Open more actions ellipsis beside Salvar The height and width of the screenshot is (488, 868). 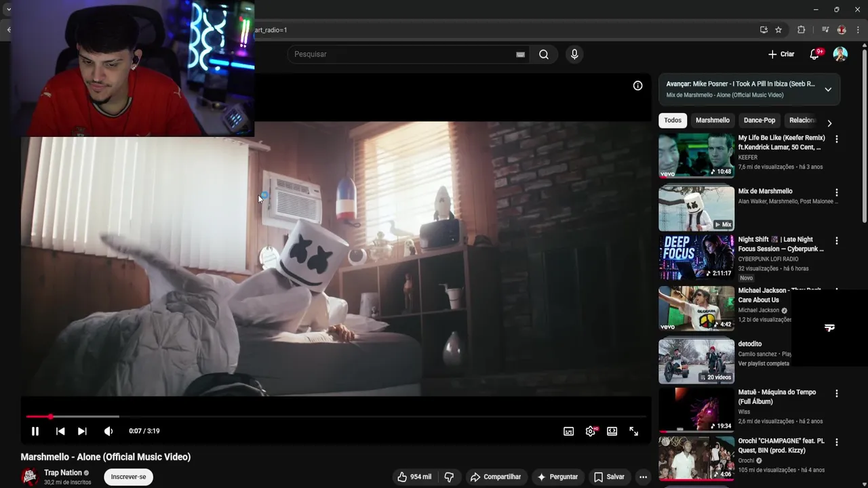643,476
